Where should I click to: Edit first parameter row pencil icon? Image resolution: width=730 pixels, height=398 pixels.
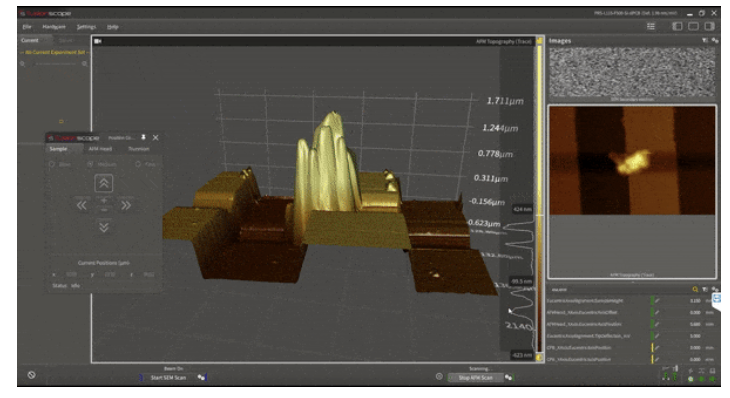tap(657, 301)
